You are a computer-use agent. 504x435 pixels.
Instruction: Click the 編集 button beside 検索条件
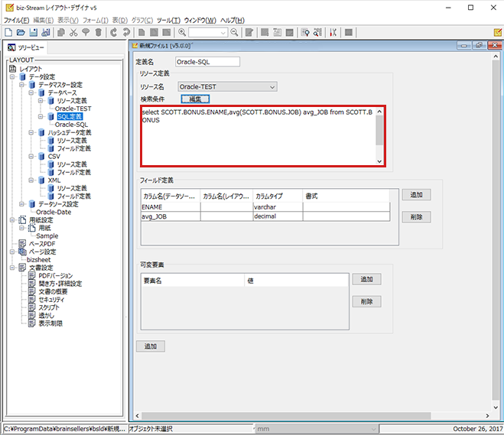(195, 99)
